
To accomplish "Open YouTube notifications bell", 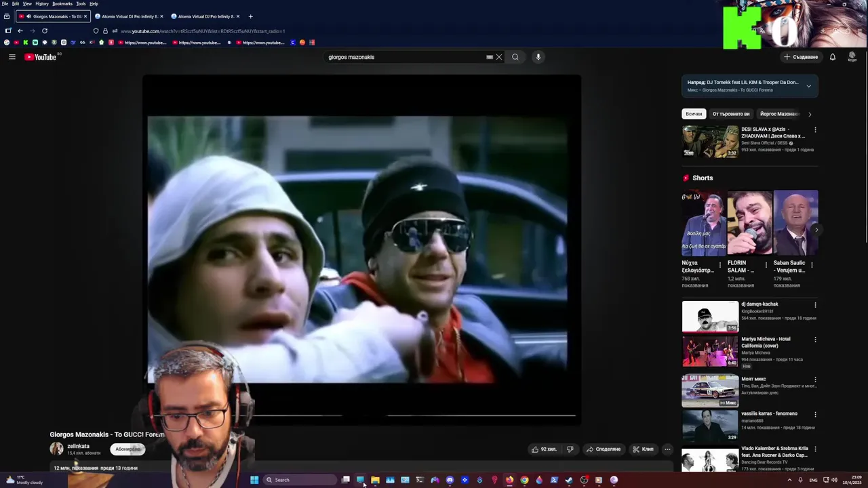I will pos(833,57).
